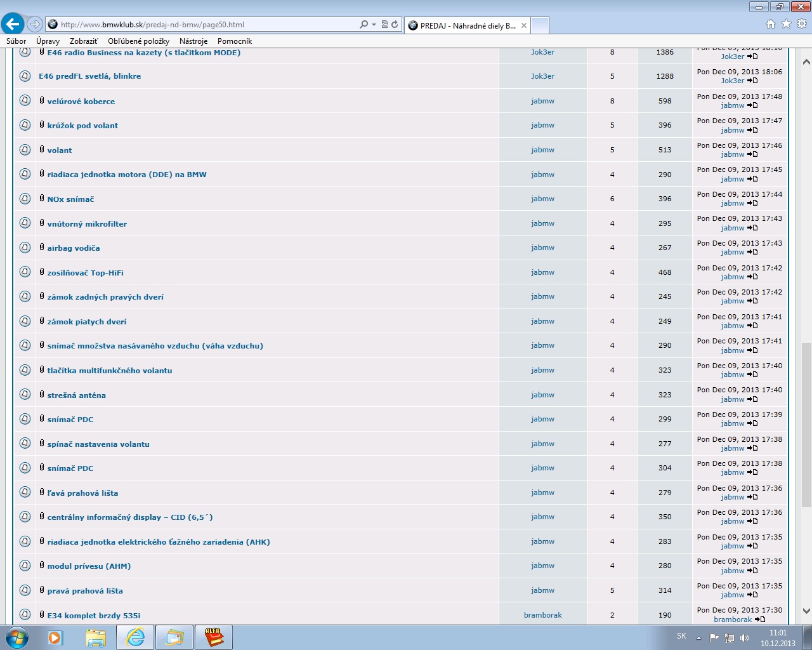
Task: Open topic 'zosilňovač Top-HiFi'
Action: tap(85, 273)
